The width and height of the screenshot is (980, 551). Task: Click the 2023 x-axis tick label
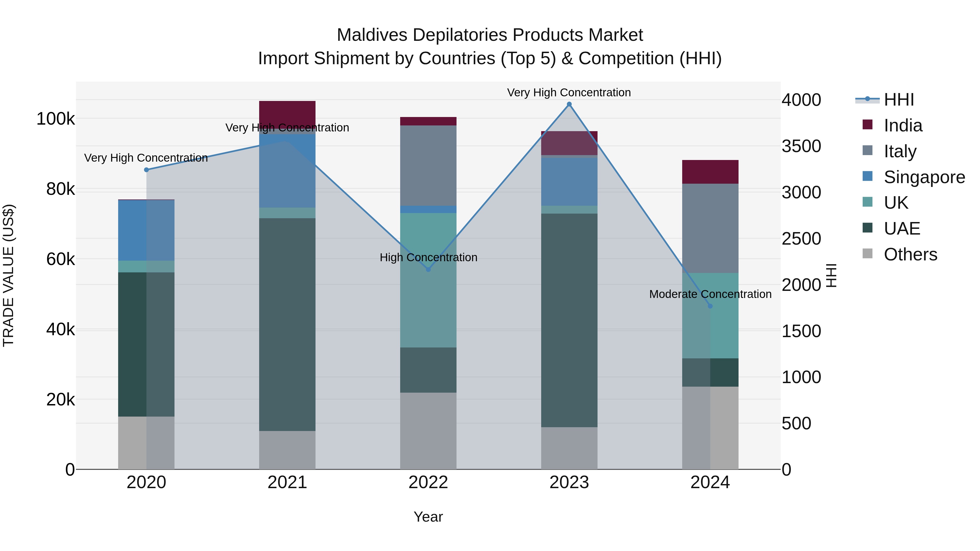click(x=569, y=482)
